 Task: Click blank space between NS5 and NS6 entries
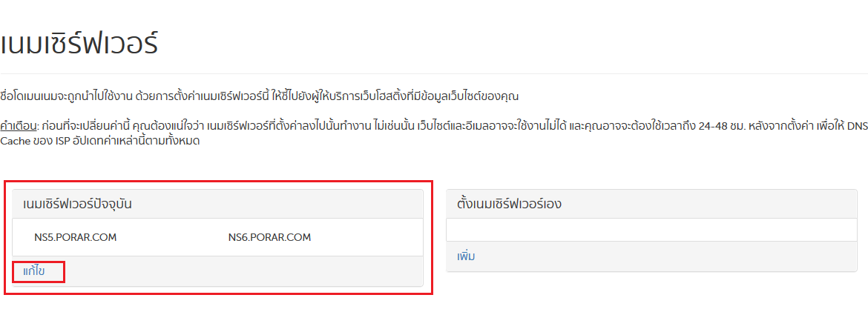(x=171, y=238)
